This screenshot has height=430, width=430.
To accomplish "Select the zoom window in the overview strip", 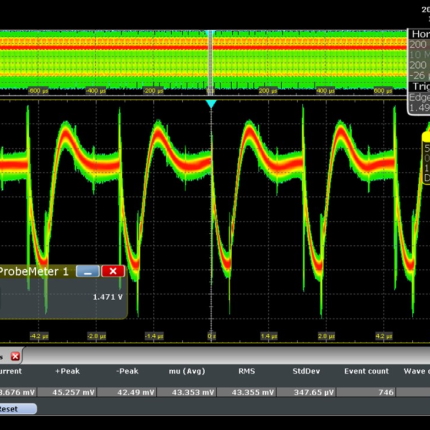I will (210, 62).
